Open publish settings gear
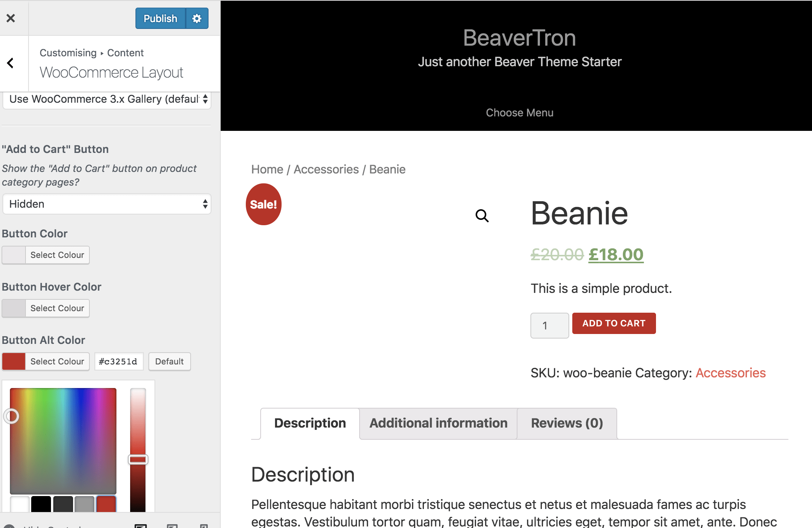The image size is (812, 528). (x=197, y=18)
